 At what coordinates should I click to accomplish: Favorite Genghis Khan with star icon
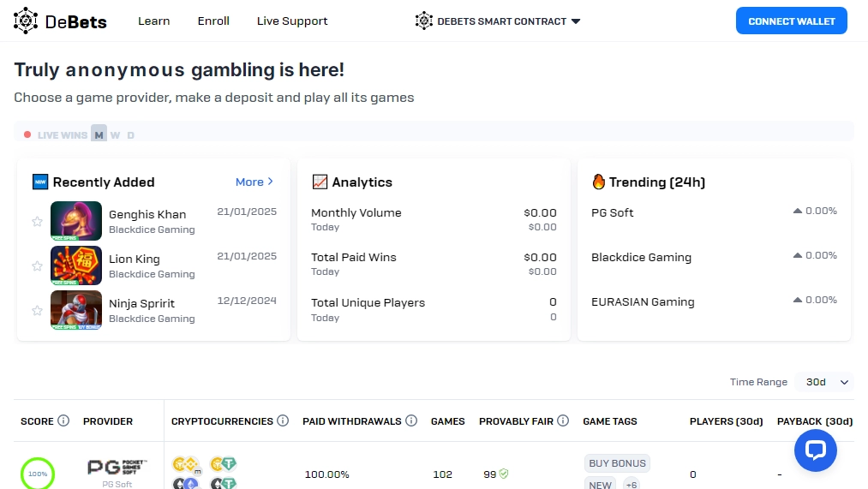point(37,221)
